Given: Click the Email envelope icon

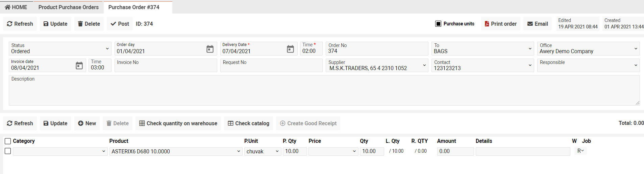Looking at the screenshot, I should coord(530,24).
